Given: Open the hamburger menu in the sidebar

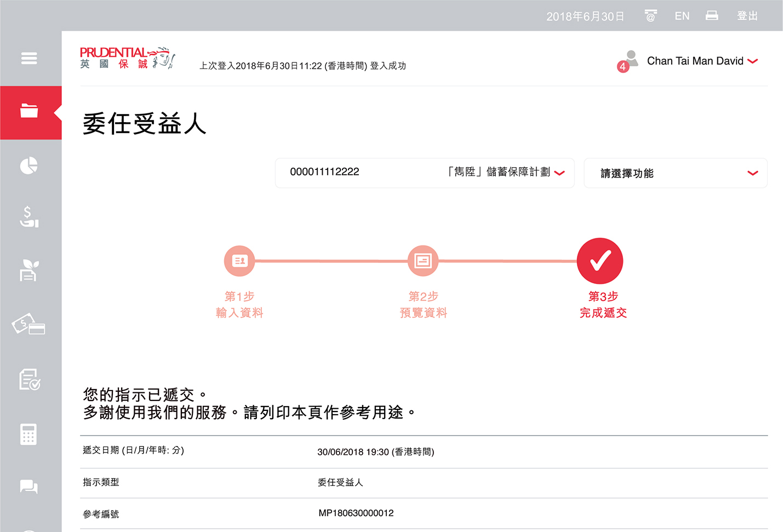Looking at the screenshot, I should [29, 58].
